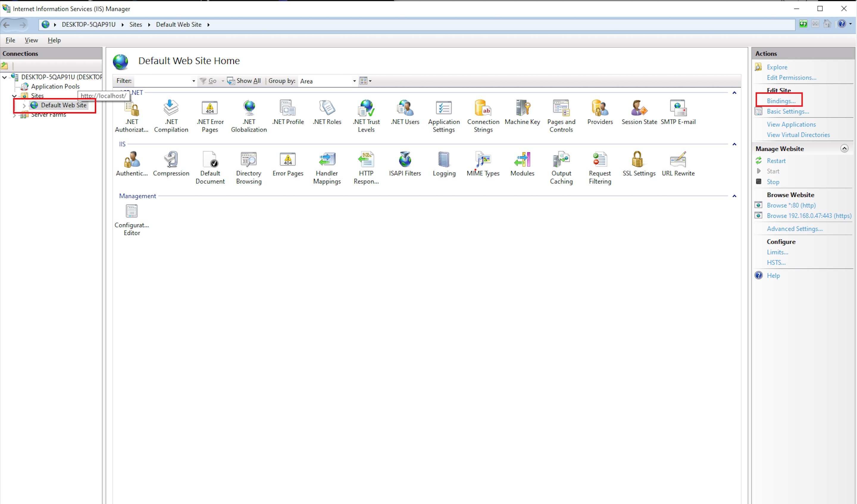The image size is (857, 504).
Task: Open the Modules feature
Action: click(522, 164)
